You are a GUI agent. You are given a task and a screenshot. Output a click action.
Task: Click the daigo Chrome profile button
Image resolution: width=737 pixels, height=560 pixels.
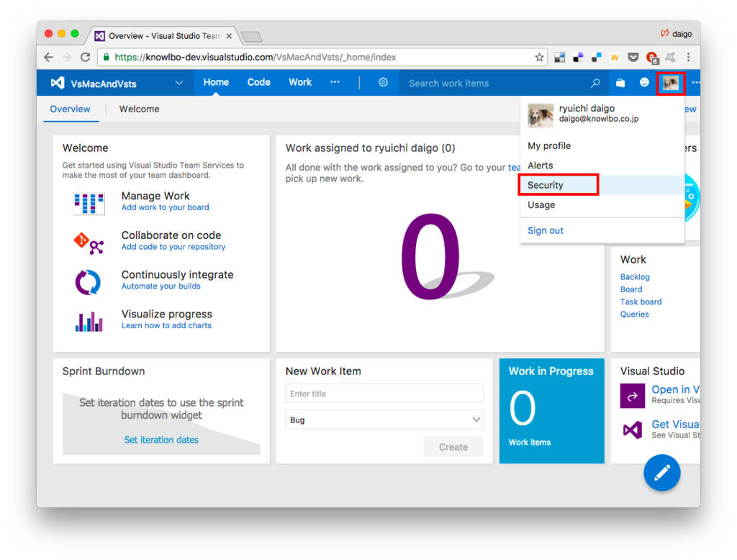(676, 34)
